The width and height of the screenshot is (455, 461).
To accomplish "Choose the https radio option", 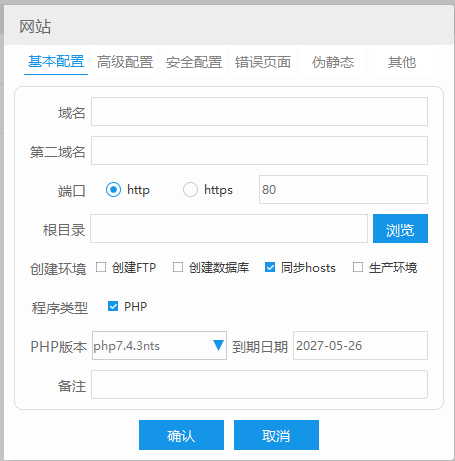I will 190,190.
